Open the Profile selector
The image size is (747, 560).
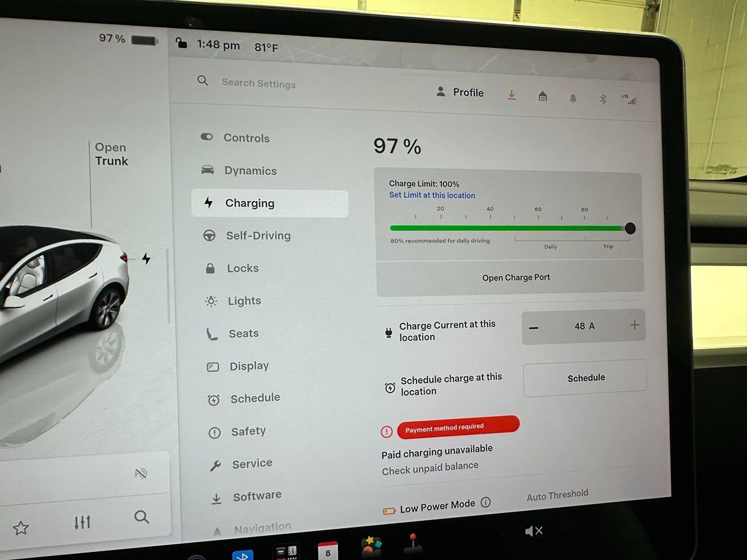pos(459,92)
